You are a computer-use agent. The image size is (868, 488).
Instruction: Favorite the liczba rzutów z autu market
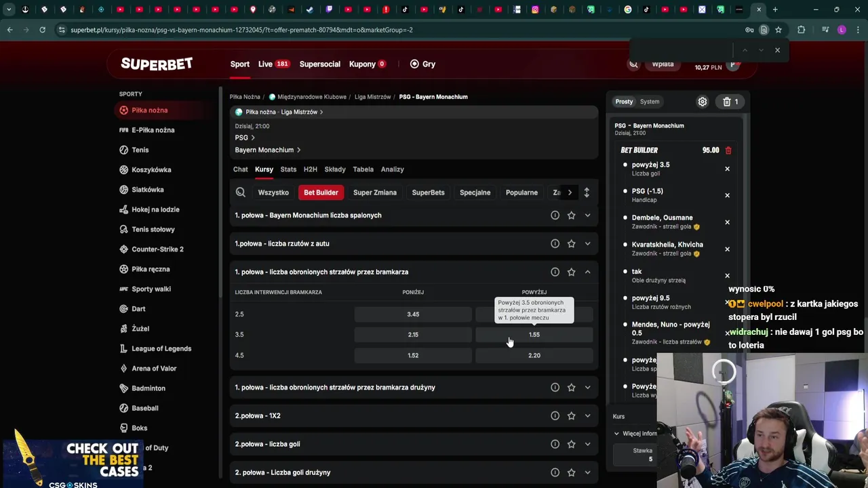[x=571, y=243]
